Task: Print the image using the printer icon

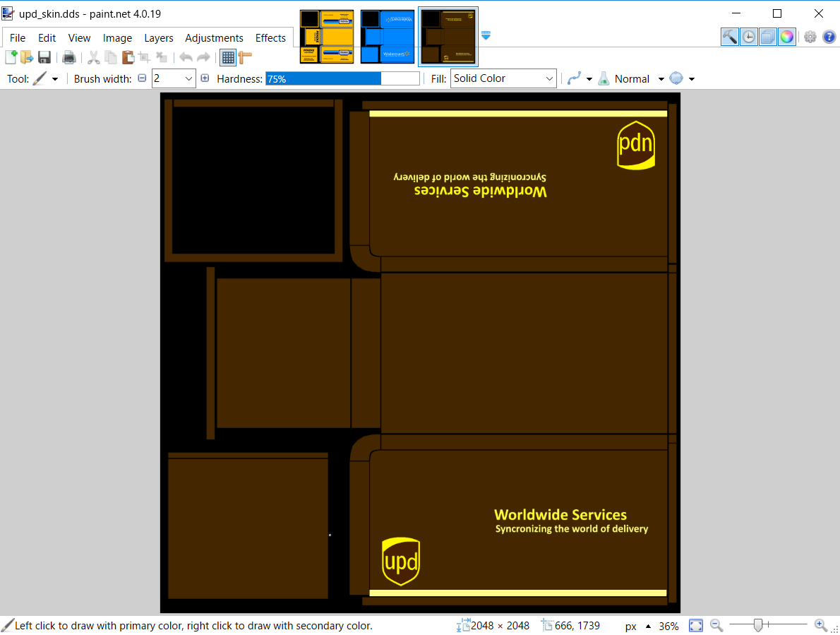Action: 68,57
